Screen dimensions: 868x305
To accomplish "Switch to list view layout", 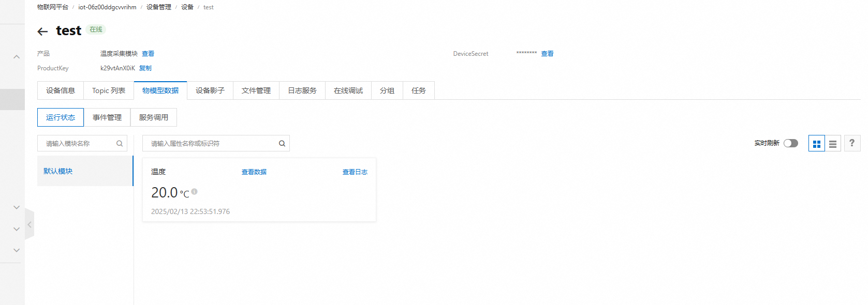I will 832,144.
